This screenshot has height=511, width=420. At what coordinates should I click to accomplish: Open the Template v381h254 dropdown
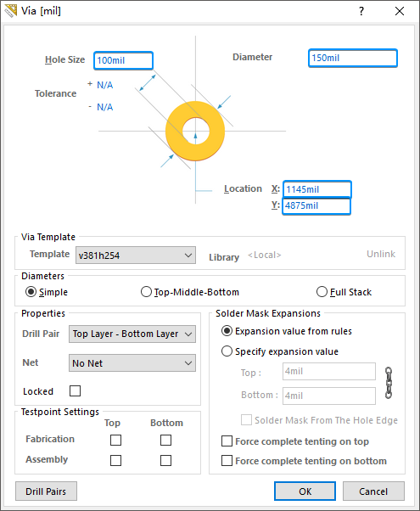(x=136, y=255)
